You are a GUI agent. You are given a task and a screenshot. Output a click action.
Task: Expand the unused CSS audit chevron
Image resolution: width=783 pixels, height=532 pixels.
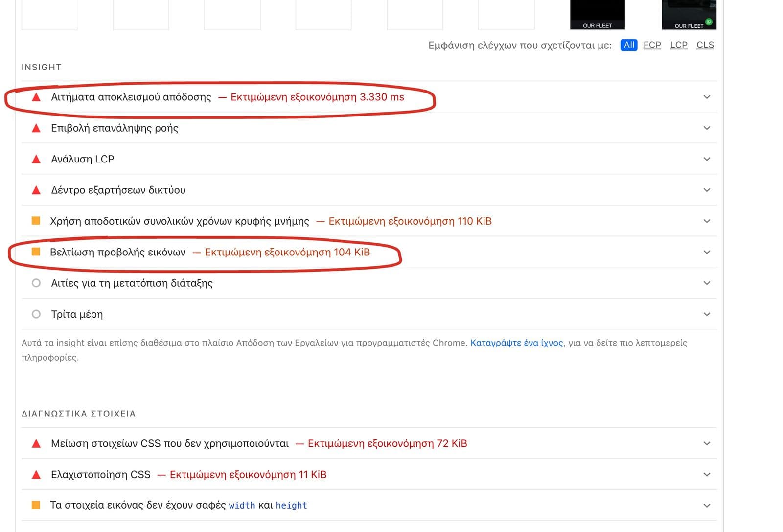[x=707, y=443]
